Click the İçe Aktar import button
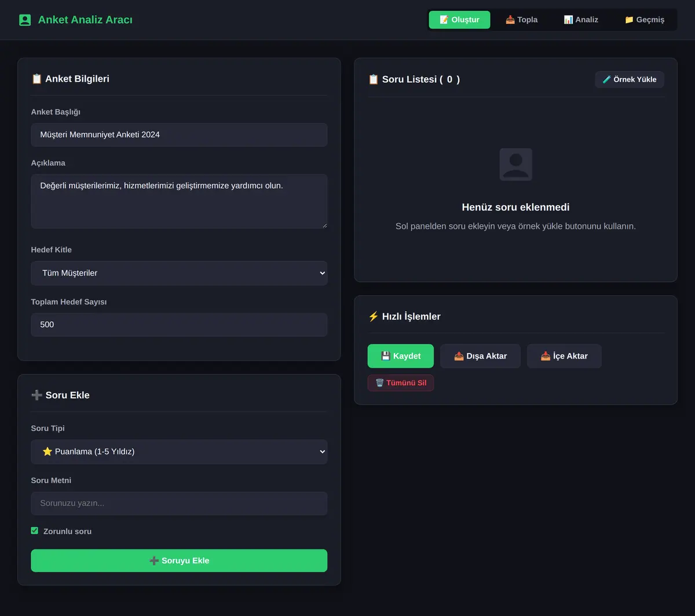This screenshot has width=695, height=616. pos(564,356)
